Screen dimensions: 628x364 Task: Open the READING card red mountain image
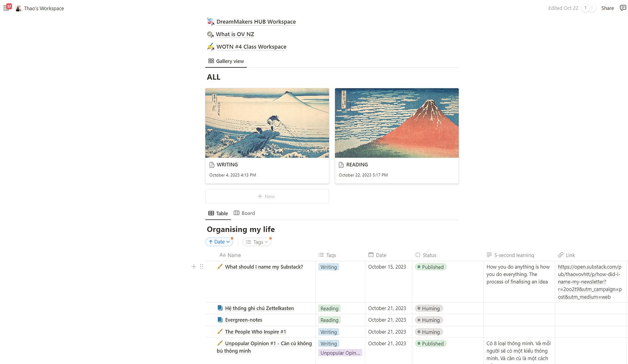coord(397,123)
